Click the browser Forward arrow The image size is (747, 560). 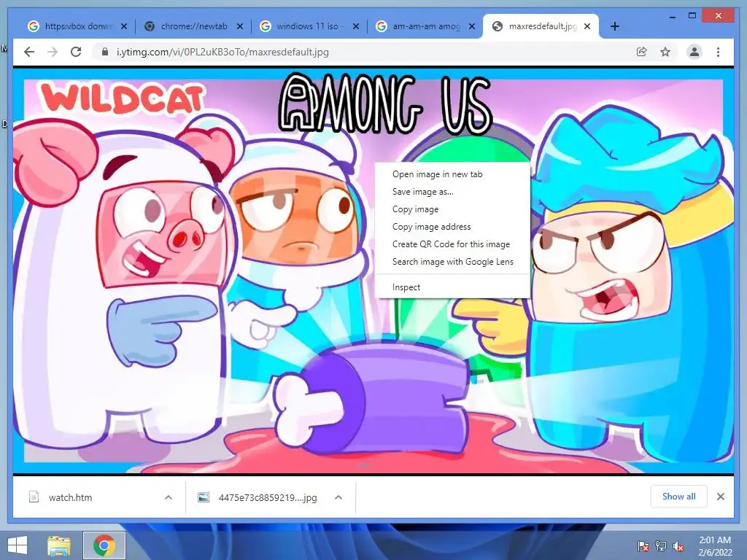(53, 52)
